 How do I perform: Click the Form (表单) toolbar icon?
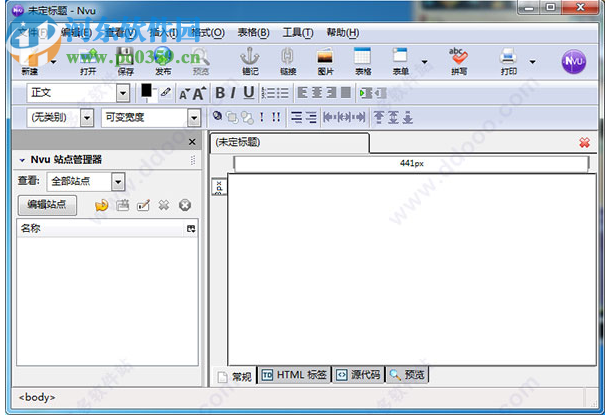coord(400,61)
